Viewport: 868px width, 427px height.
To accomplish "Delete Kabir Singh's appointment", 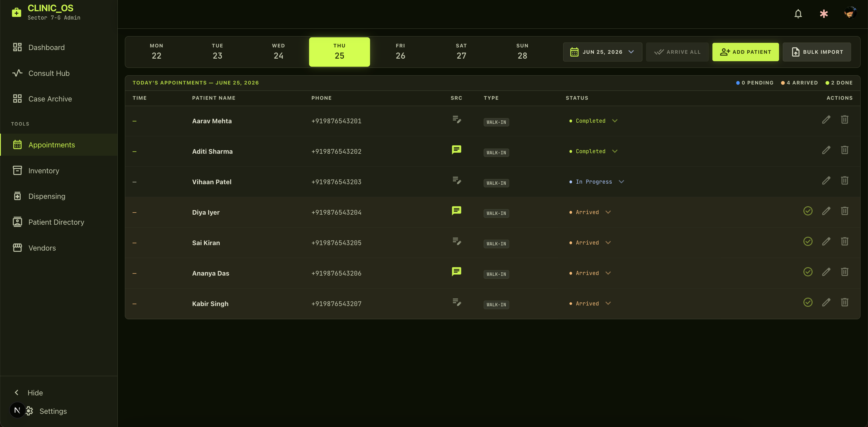I will [x=844, y=302].
